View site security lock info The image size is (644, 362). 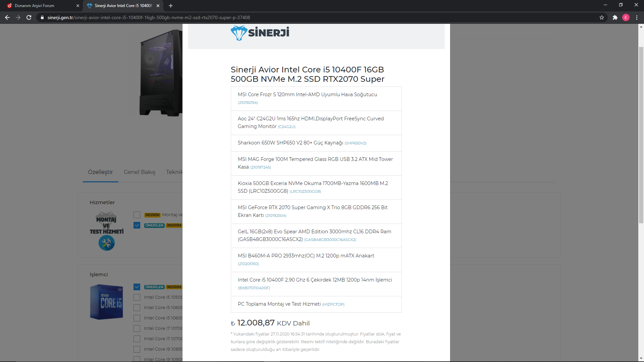tap(42, 17)
